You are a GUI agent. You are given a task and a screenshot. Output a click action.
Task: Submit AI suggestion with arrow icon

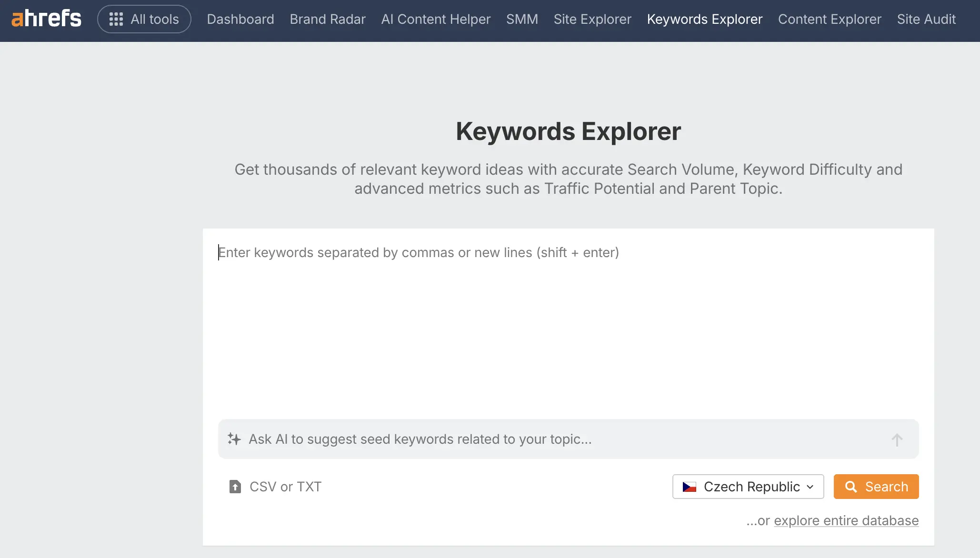pyautogui.click(x=897, y=439)
